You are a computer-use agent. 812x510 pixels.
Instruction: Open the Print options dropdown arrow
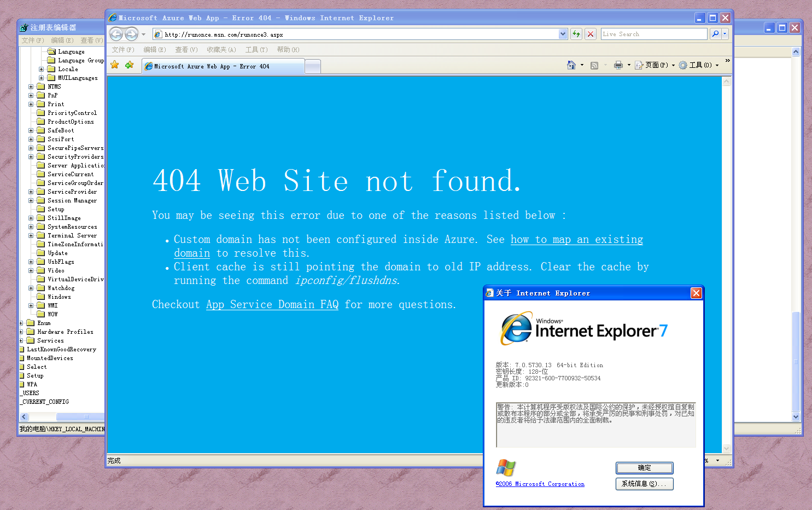629,65
